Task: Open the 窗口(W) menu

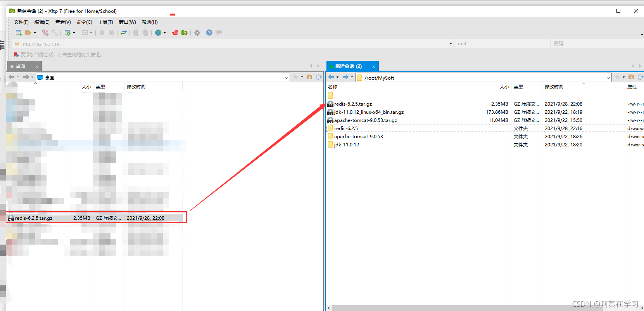Action: pos(128,22)
